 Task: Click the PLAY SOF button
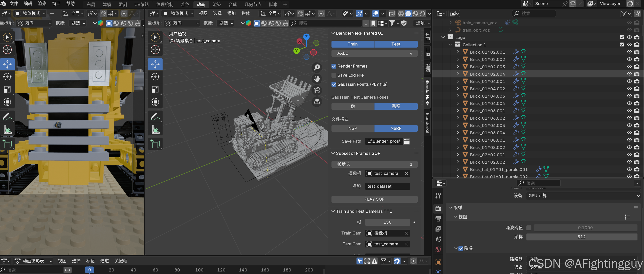[x=374, y=199]
